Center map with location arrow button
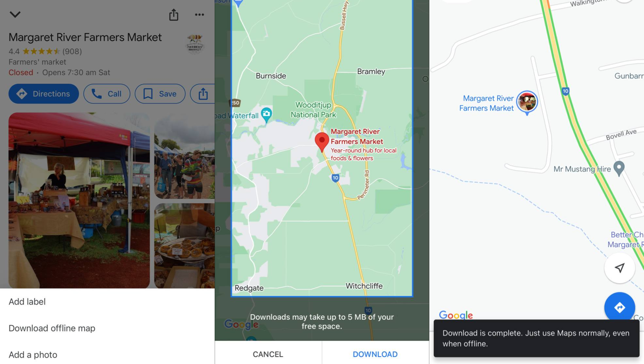 (620, 268)
